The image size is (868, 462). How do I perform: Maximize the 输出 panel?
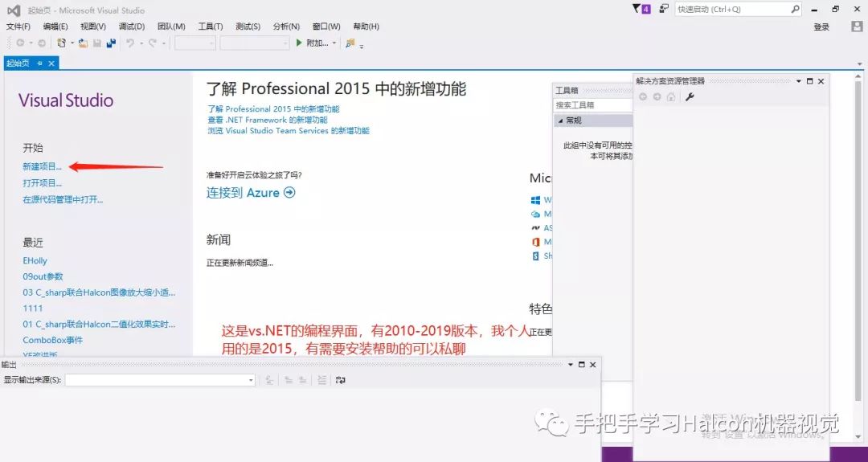pyautogui.click(x=581, y=365)
